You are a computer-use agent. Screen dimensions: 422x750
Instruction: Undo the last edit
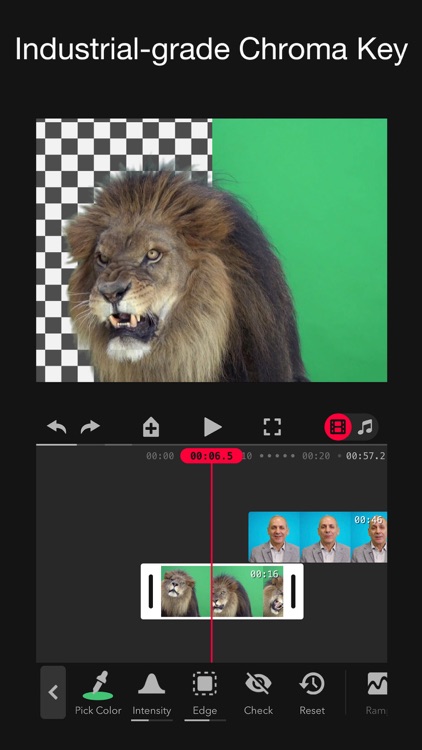coord(56,427)
